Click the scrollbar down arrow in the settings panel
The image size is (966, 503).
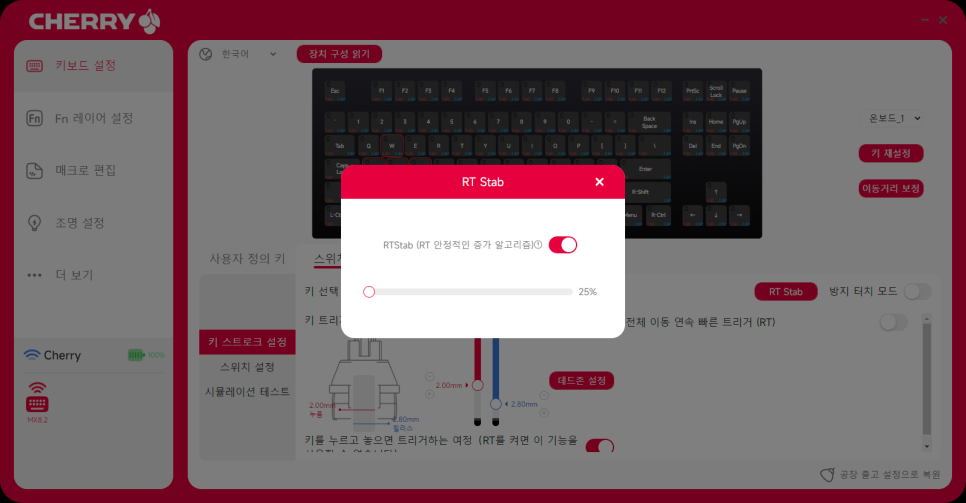click(927, 446)
